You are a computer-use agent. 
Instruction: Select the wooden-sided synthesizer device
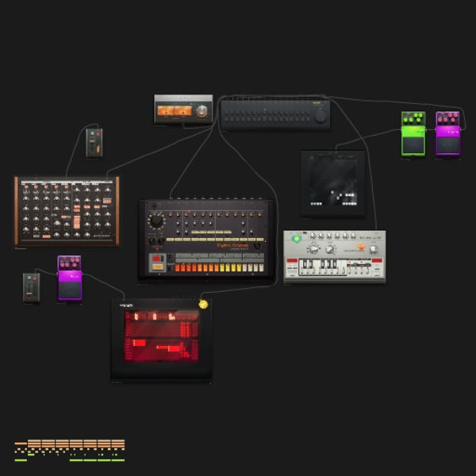coord(67,211)
